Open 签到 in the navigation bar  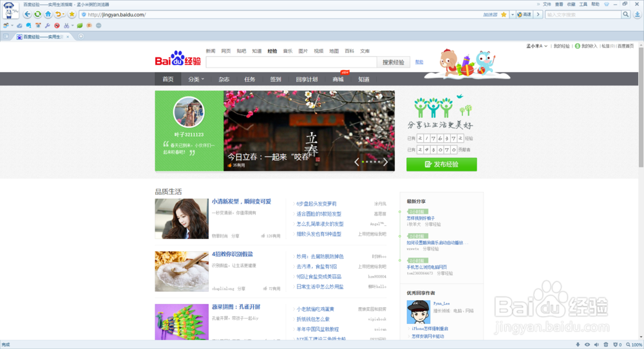[x=276, y=79]
